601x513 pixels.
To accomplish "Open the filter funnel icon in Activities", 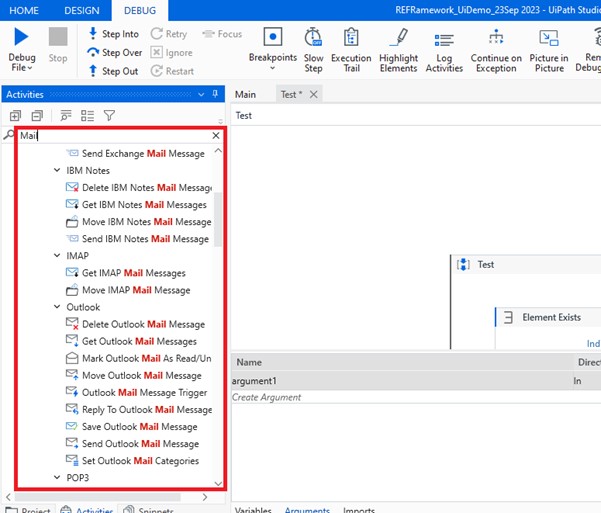I will click(110, 116).
